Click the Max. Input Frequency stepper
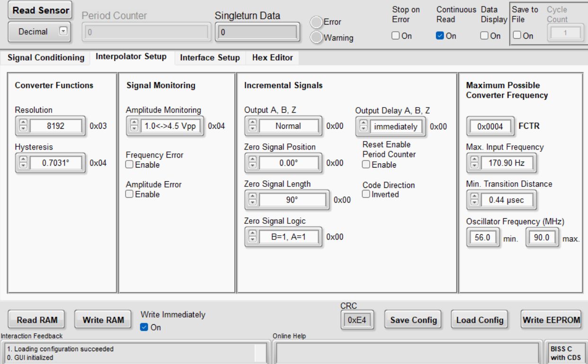This screenshot has width=588, height=364. coord(474,164)
